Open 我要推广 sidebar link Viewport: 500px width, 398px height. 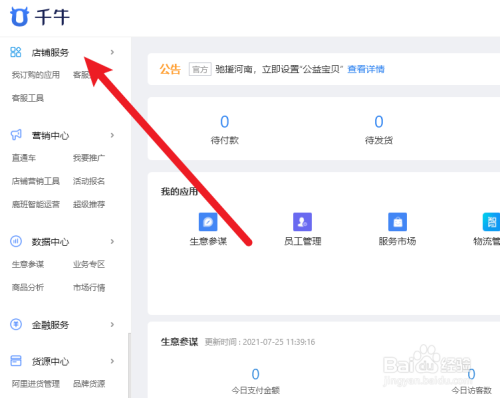point(89,158)
